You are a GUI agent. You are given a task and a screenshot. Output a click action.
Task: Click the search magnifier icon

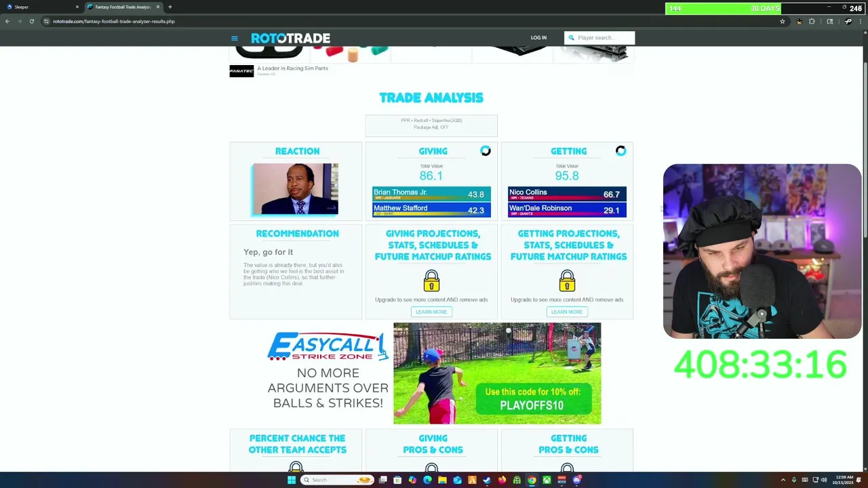click(571, 38)
